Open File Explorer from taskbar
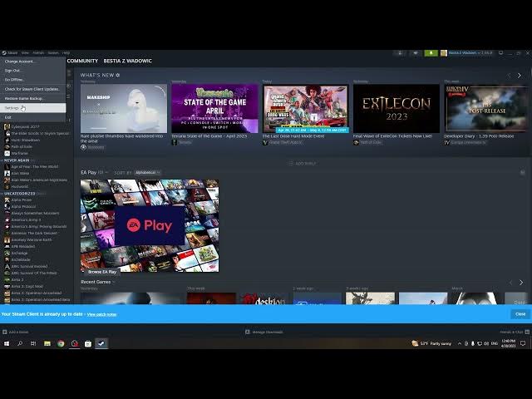The image size is (532, 399). tap(47, 343)
